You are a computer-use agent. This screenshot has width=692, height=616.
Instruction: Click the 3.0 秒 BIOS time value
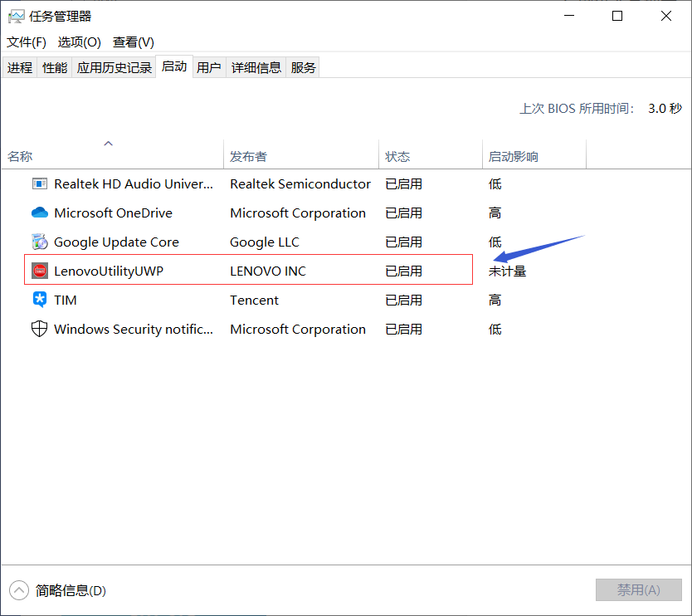pyautogui.click(x=665, y=108)
